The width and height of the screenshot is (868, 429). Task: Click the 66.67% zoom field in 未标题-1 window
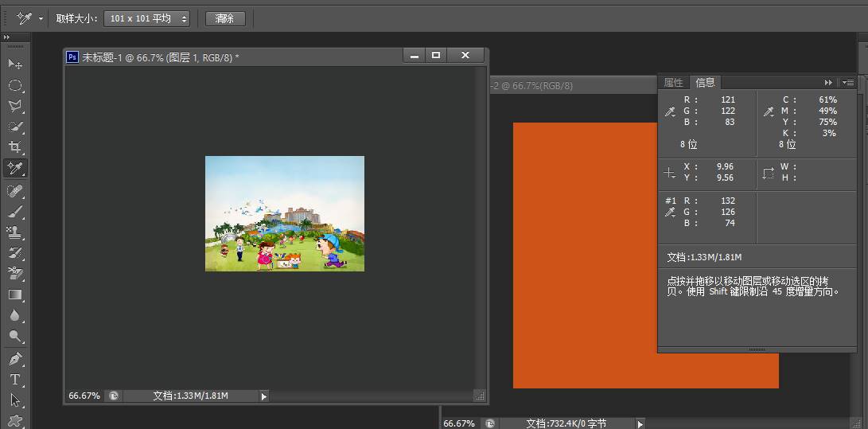[84, 396]
